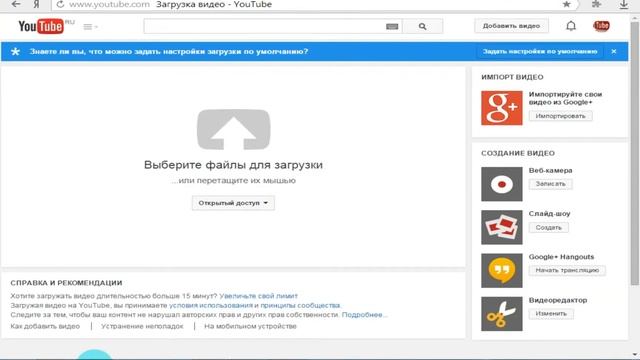Image resolution: width=640 pixels, height=360 pixels.
Task: Go to YouTube home via logo
Action: click(41, 27)
